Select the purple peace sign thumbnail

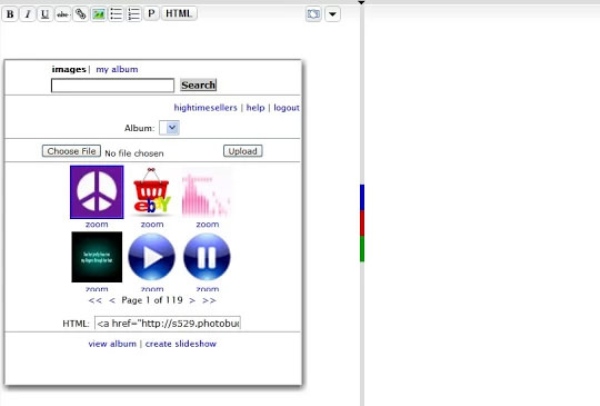97,192
